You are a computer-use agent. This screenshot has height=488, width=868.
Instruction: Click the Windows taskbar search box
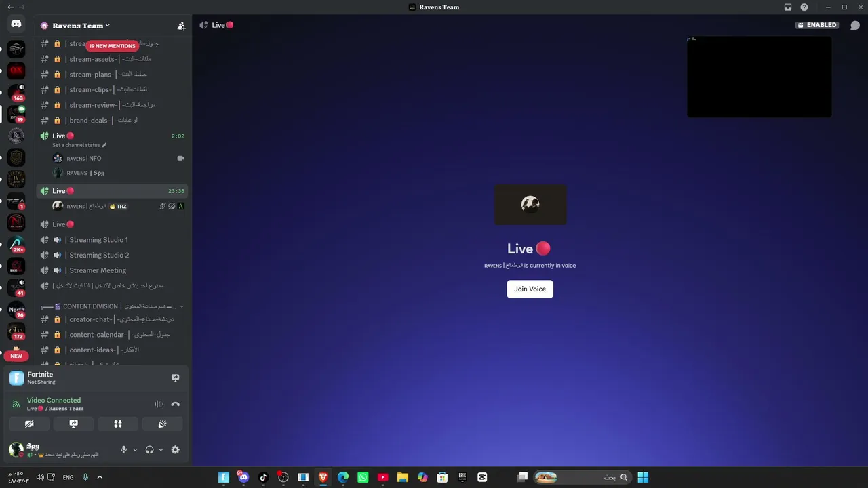pos(583,477)
